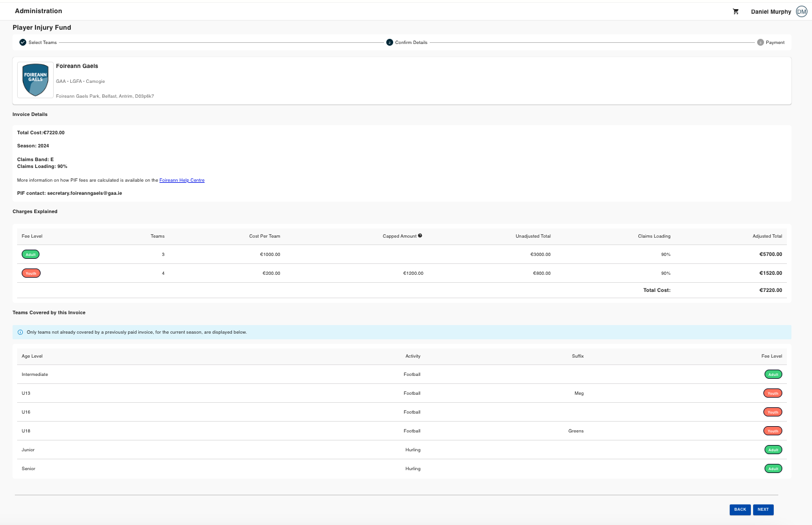Click the PIF contact email address

point(85,193)
